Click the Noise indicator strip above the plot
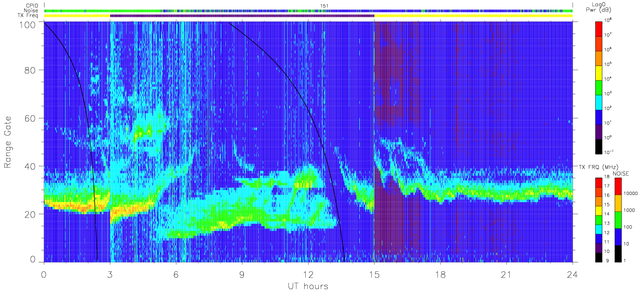Image resolution: width=644 pixels, height=297 pixels. click(x=308, y=10)
